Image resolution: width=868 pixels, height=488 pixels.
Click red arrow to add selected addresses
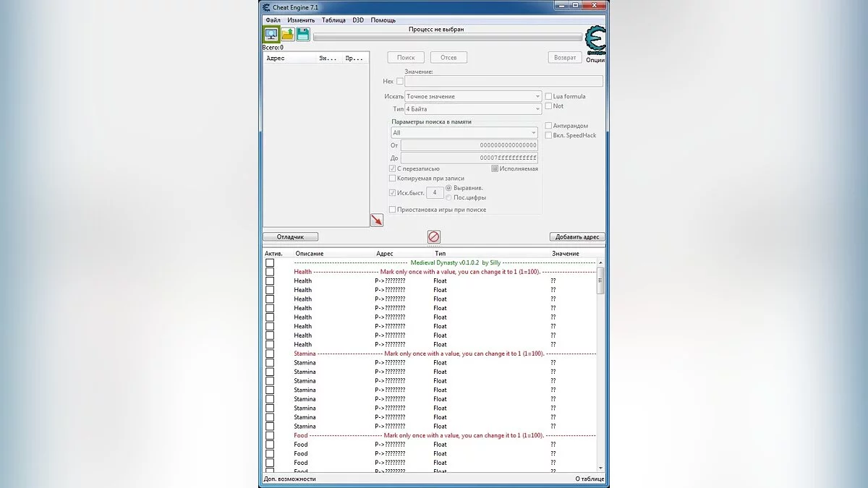(376, 220)
